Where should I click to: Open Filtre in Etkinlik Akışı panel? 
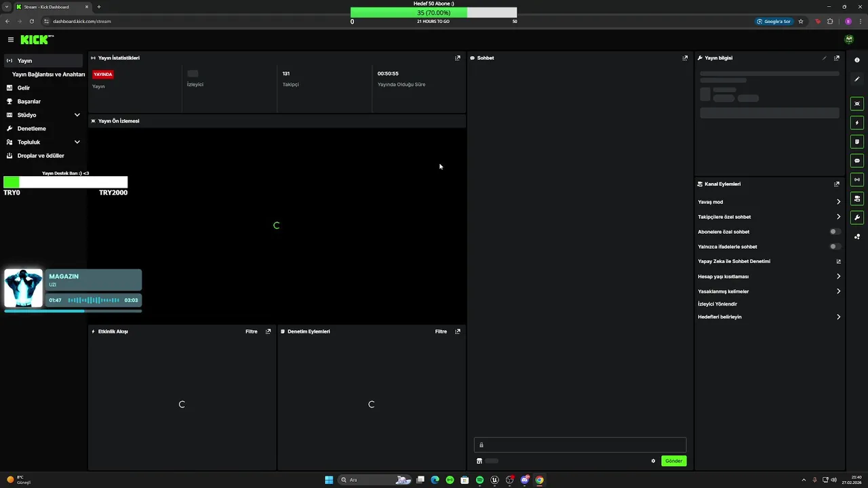(252, 331)
